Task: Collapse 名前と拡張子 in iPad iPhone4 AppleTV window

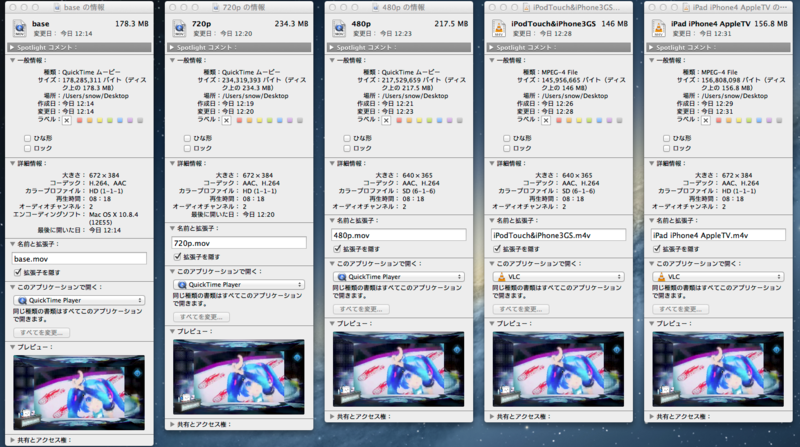Action: click(x=652, y=220)
